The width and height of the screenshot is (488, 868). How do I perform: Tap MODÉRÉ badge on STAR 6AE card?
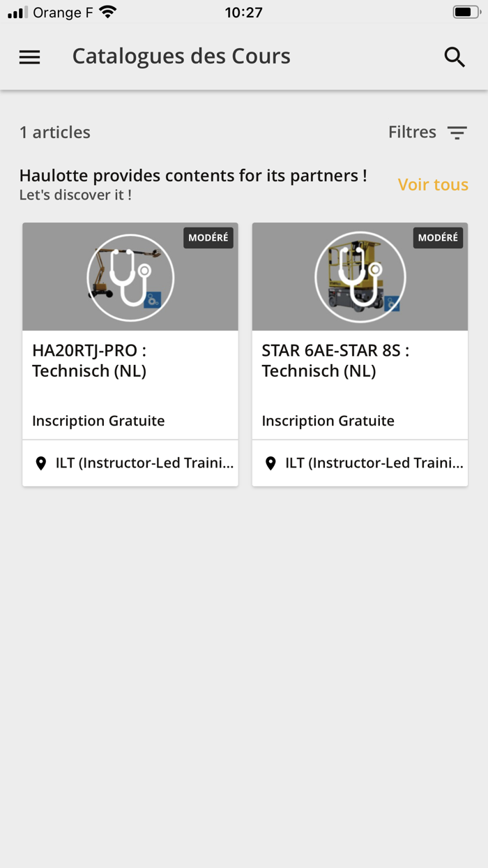point(438,238)
